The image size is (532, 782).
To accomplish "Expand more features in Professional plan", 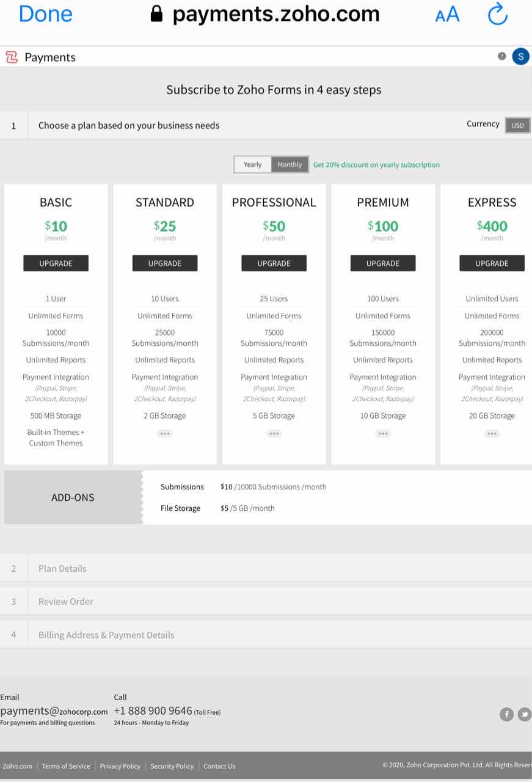I will 274,434.
